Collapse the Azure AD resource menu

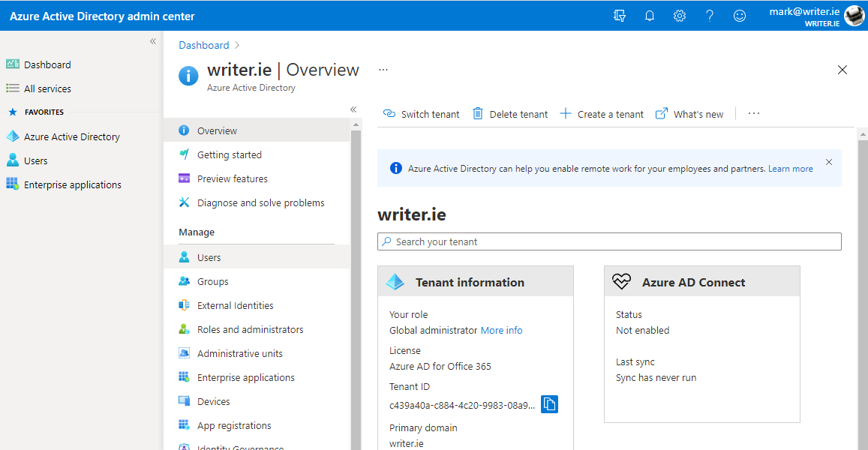(x=354, y=109)
